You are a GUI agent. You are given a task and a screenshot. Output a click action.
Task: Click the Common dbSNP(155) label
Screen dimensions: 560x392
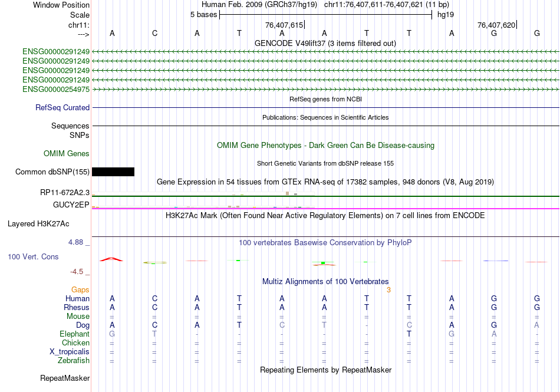click(52, 172)
